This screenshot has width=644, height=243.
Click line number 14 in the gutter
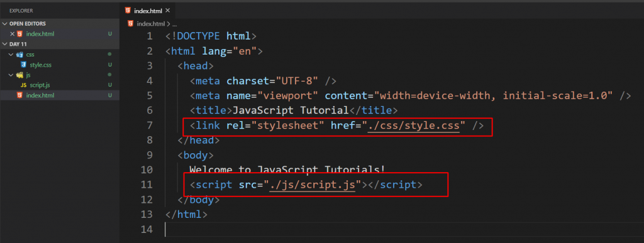click(146, 229)
